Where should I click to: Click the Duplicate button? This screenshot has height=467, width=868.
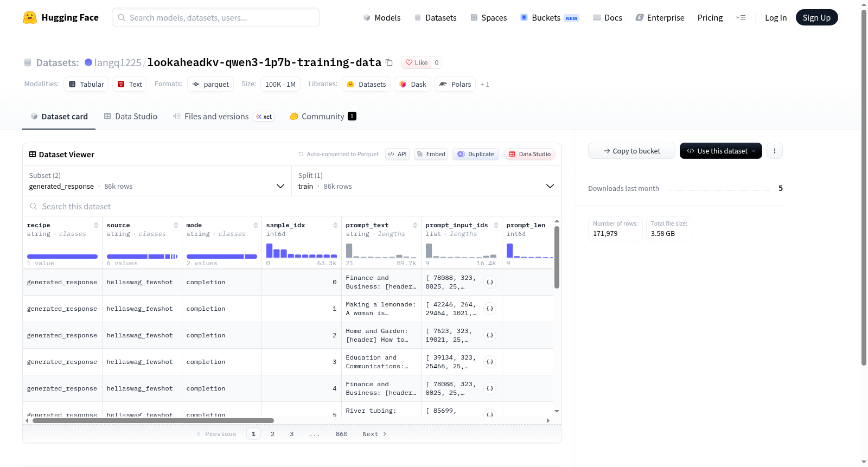pyautogui.click(x=476, y=154)
